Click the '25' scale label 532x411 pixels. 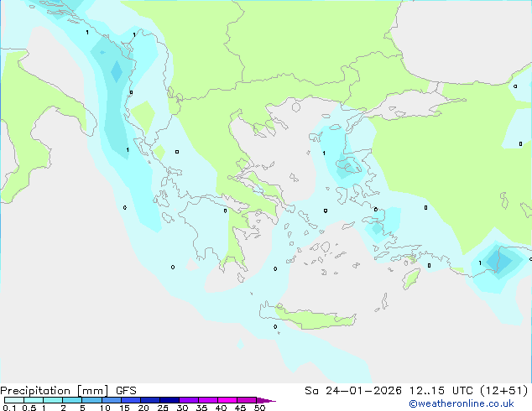pos(163,408)
